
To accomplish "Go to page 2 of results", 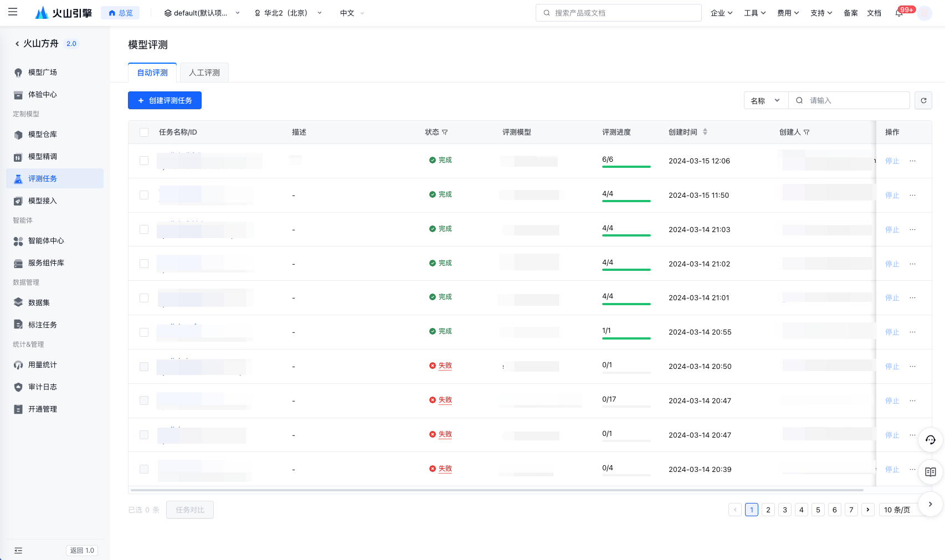I will 768,510.
